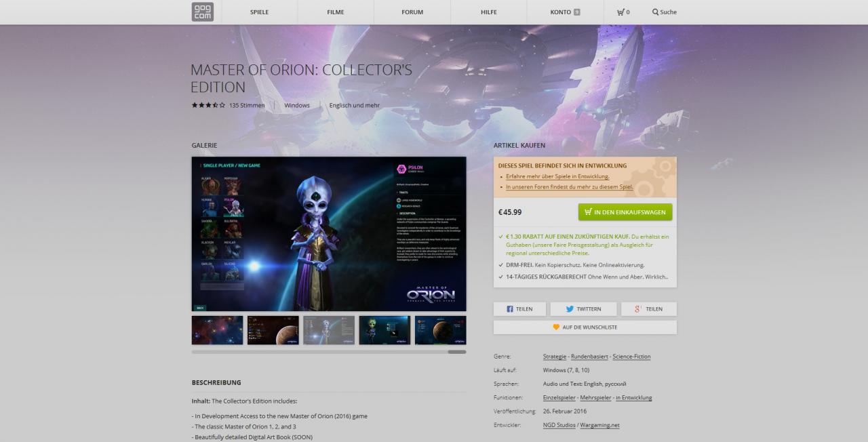Click the Strategie genre link

(x=555, y=357)
